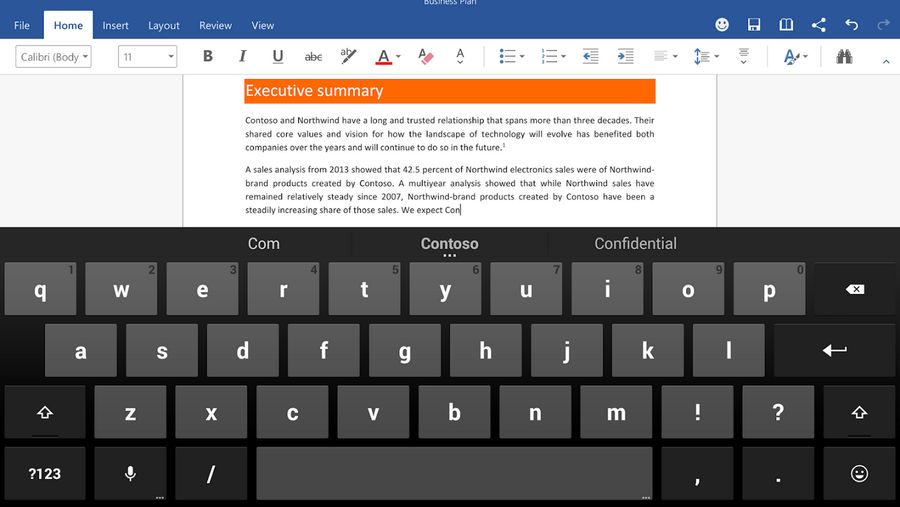Open the File menu
This screenshot has height=507, width=900.
(x=22, y=25)
